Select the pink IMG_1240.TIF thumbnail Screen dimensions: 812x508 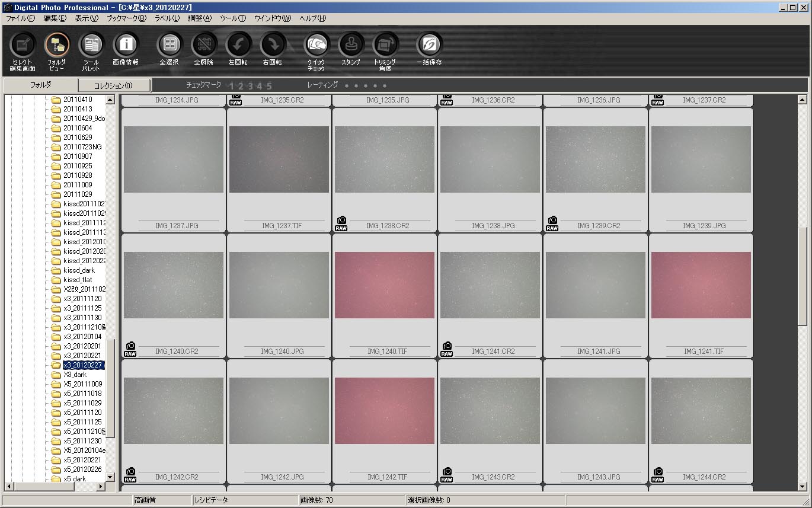point(385,285)
